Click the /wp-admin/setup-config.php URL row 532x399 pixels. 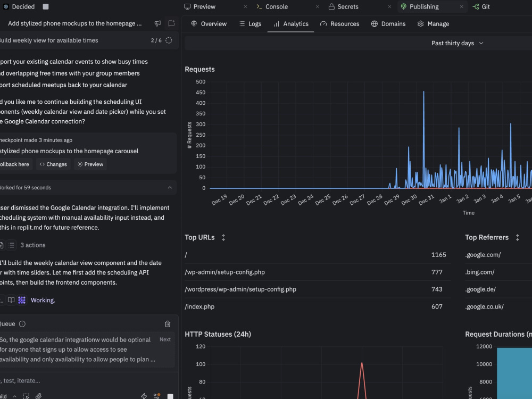coord(318,272)
